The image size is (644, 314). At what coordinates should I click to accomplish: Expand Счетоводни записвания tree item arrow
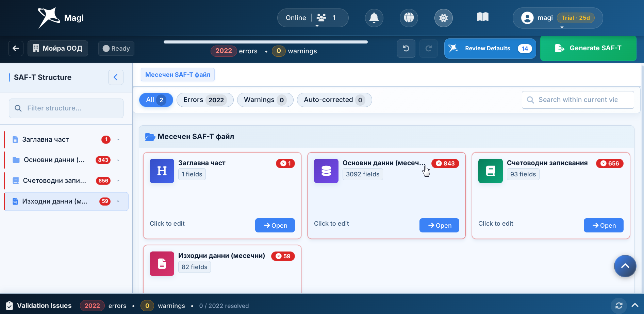click(x=118, y=180)
